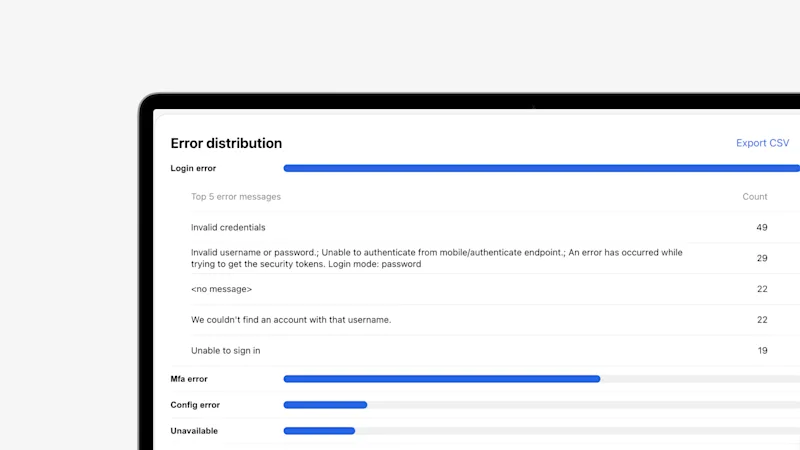This screenshot has height=450, width=800.
Task: Select the Error distribution heading
Action: pos(226,143)
